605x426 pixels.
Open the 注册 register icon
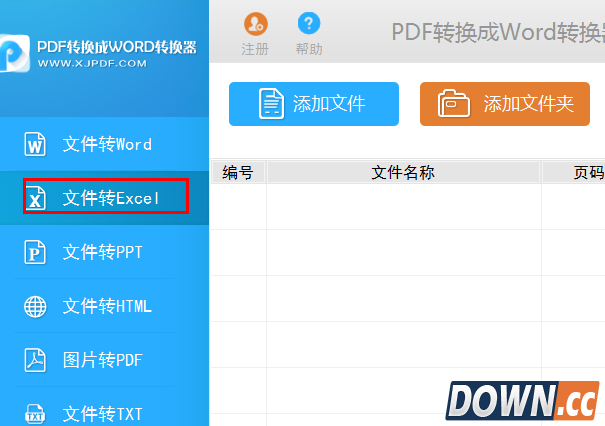[255, 24]
